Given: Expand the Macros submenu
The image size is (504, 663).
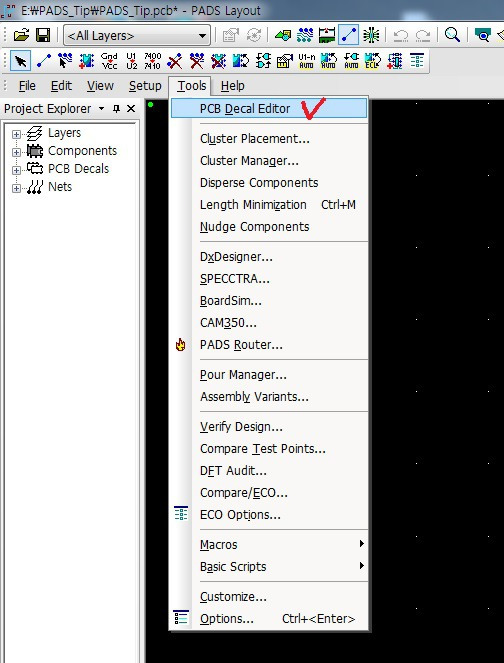Looking at the screenshot, I should (x=269, y=545).
